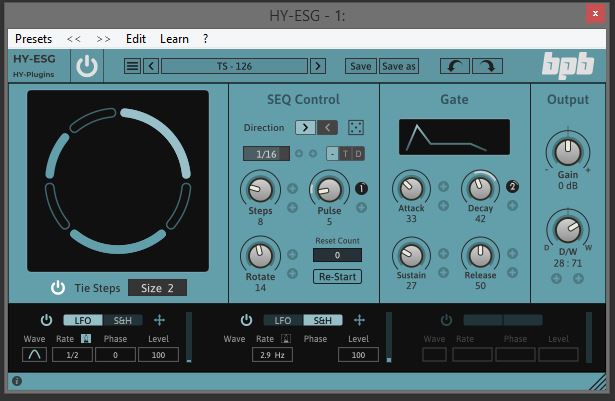615x401 pixels.
Task: Go to the previous preset arrow
Action: click(151, 66)
